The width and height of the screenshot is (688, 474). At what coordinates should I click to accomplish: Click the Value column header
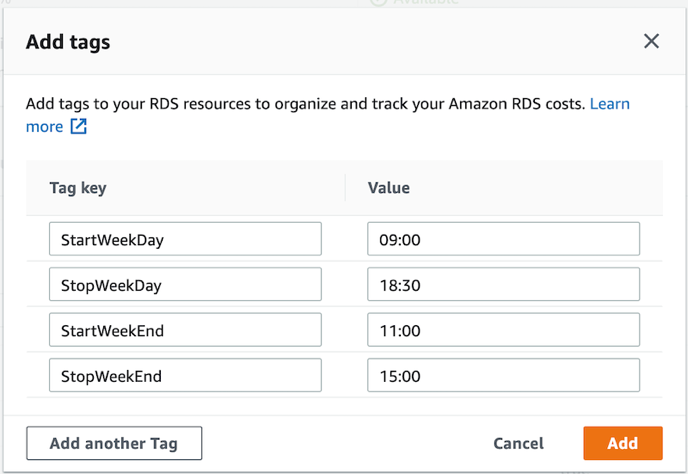388,188
